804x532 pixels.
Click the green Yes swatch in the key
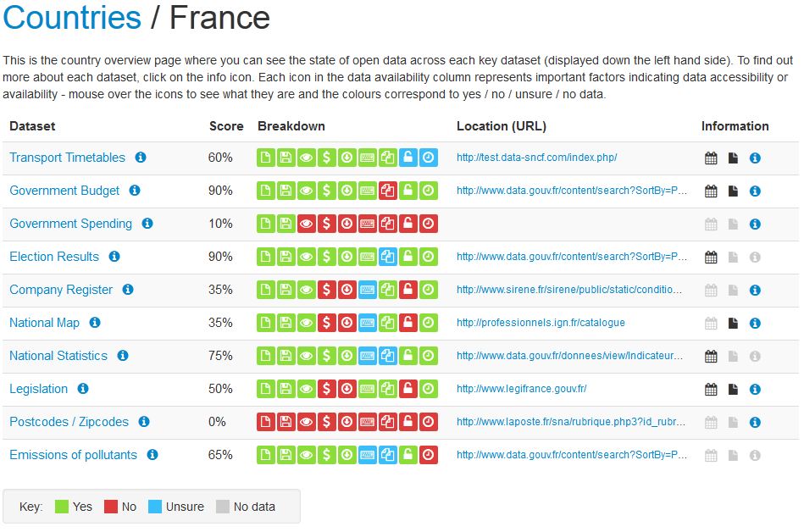(61, 507)
